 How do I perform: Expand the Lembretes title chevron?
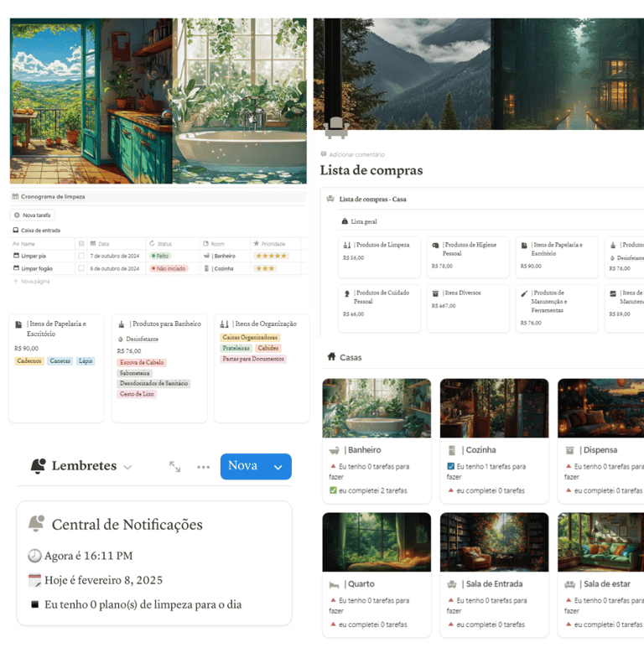(x=128, y=467)
